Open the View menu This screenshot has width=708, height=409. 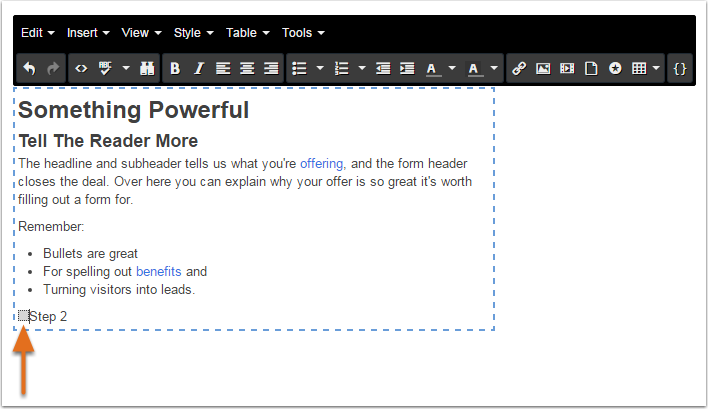[x=141, y=33]
